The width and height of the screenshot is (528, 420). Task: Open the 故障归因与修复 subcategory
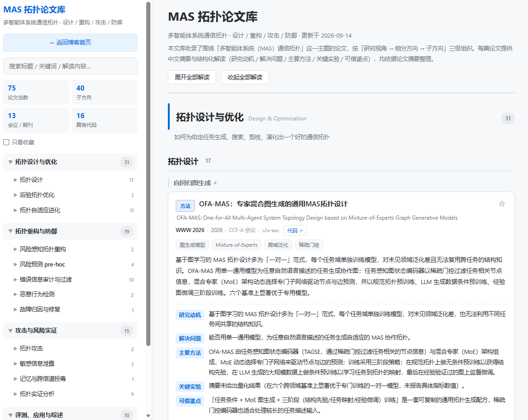click(x=74, y=310)
